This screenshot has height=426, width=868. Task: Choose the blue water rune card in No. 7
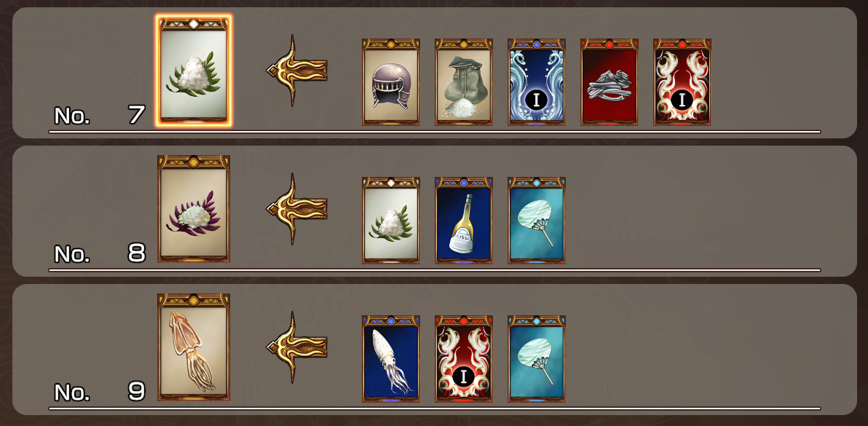[x=537, y=82]
